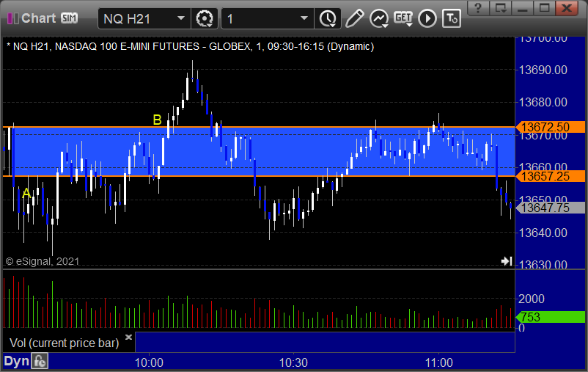Click the 2000 volume axis label
This screenshot has height=372, width=588.
(531, 299)
